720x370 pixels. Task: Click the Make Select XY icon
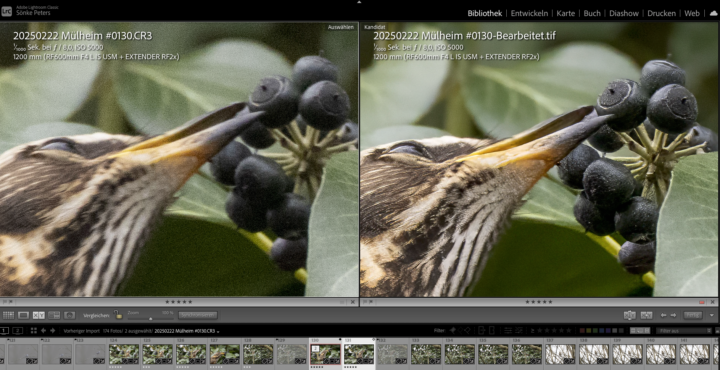coord(647,315)
